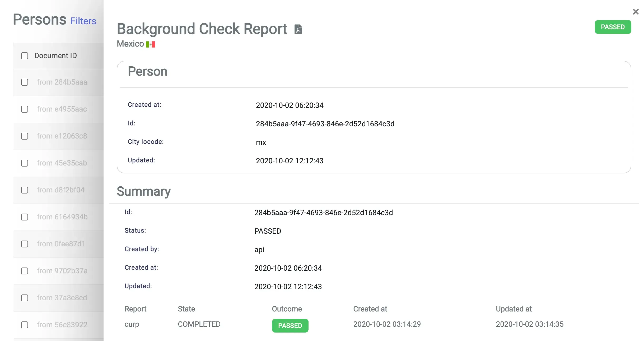This screenshot has width=644, height=341.
Task: Check the row from e12063c8
Action: click(24, 136)
